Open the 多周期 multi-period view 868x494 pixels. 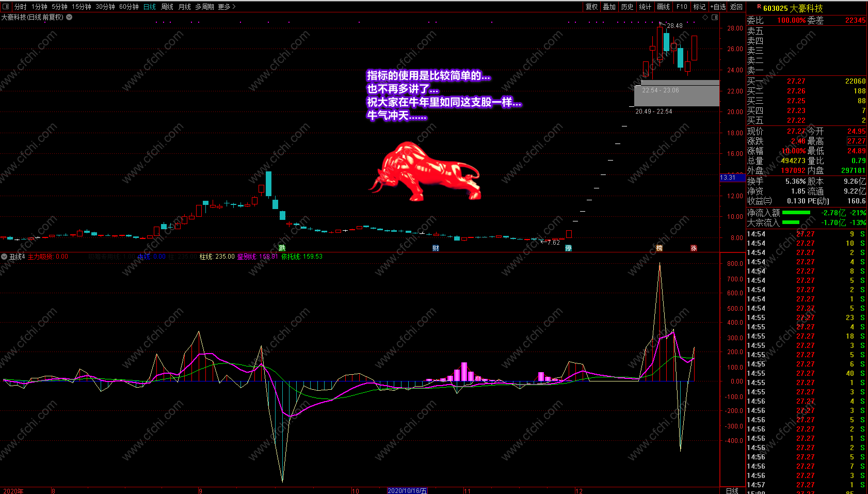point(204,7)
